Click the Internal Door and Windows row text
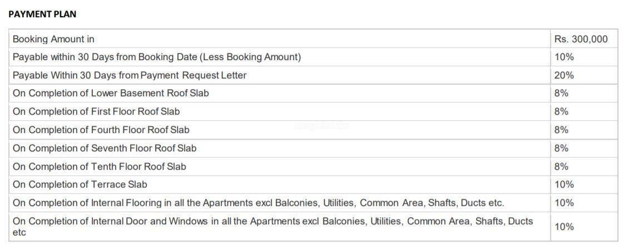 273,222
